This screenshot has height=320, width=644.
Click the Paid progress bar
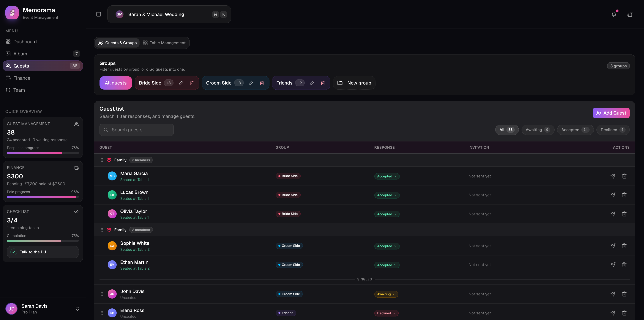pyautogui.click(x=43, y=197)
